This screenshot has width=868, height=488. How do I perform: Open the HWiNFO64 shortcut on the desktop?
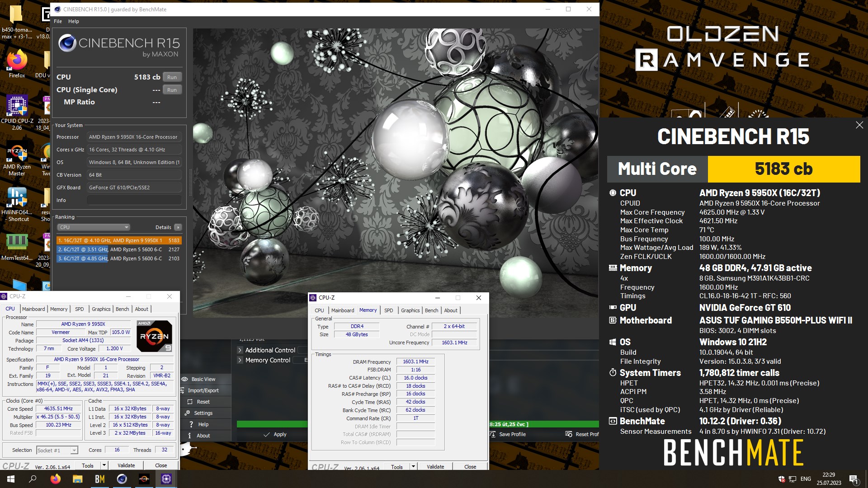tap(17, 204)
